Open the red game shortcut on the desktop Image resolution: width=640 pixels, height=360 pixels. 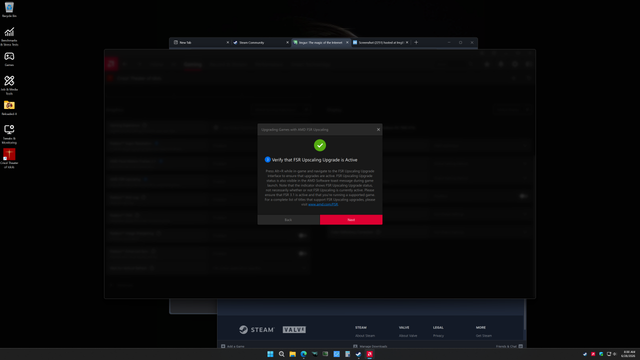click(x=9, y=158)
